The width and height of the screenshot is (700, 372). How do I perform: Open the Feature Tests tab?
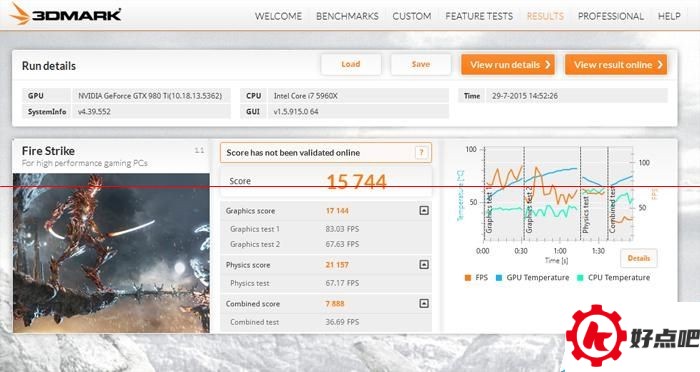pyautogui.click(x=479, y=16)
